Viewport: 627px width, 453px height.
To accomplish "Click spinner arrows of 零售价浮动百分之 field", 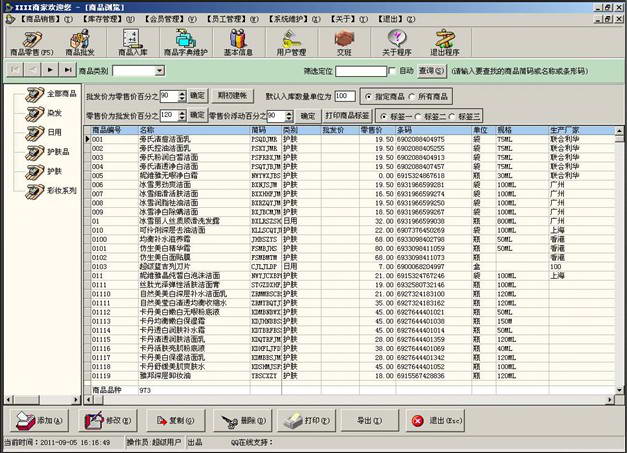I will click(x=289, y=116).
